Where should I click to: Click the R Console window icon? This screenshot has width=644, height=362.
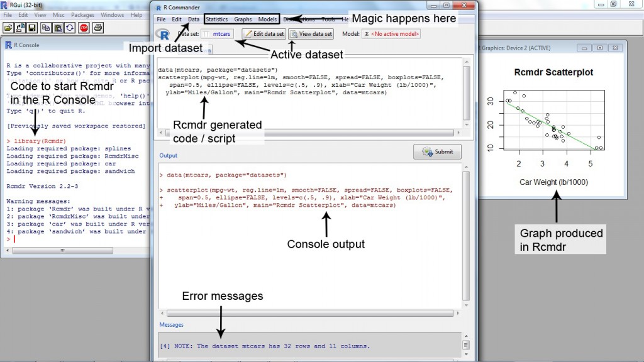[8, 45]
